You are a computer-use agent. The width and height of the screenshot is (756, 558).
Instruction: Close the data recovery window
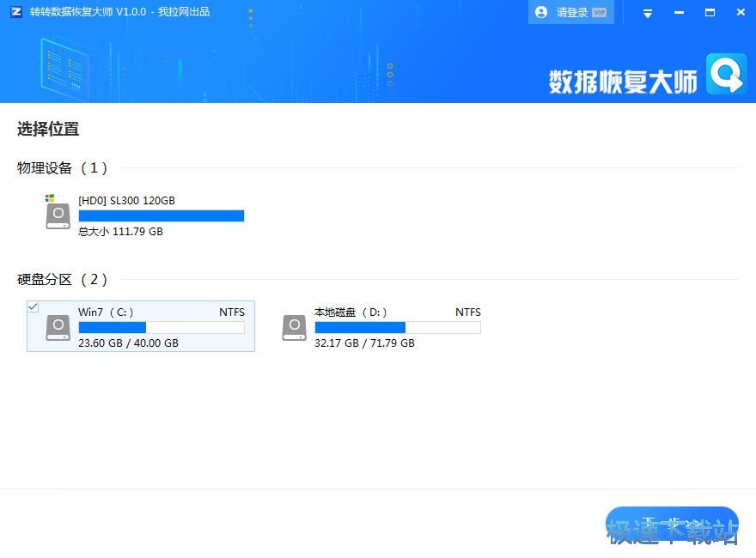click(x=741, y=12)
